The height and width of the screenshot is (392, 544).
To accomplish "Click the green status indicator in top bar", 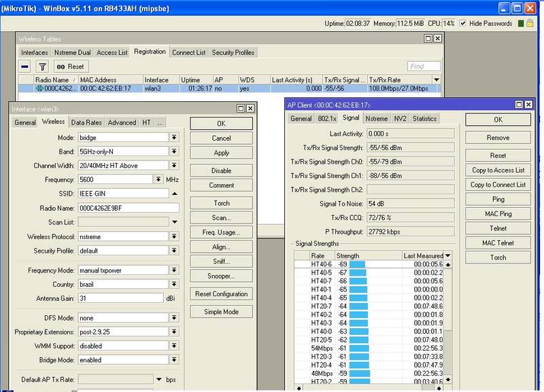I will tap(520, 23).
